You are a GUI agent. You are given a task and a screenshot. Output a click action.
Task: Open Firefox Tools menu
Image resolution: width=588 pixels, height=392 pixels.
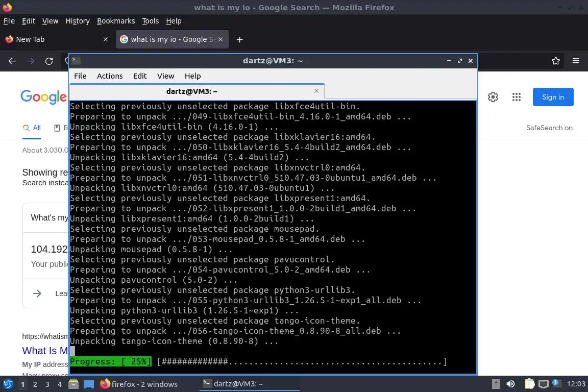pos(151,21)
